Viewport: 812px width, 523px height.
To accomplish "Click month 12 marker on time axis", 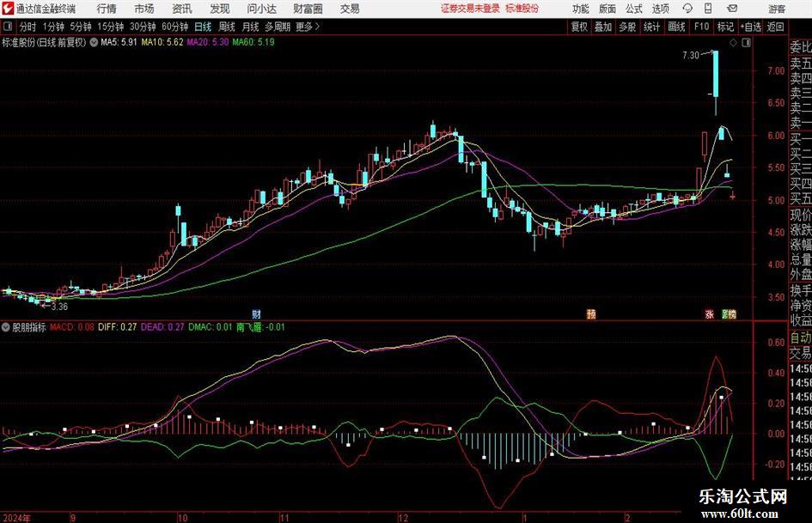I will coord(403,518).
